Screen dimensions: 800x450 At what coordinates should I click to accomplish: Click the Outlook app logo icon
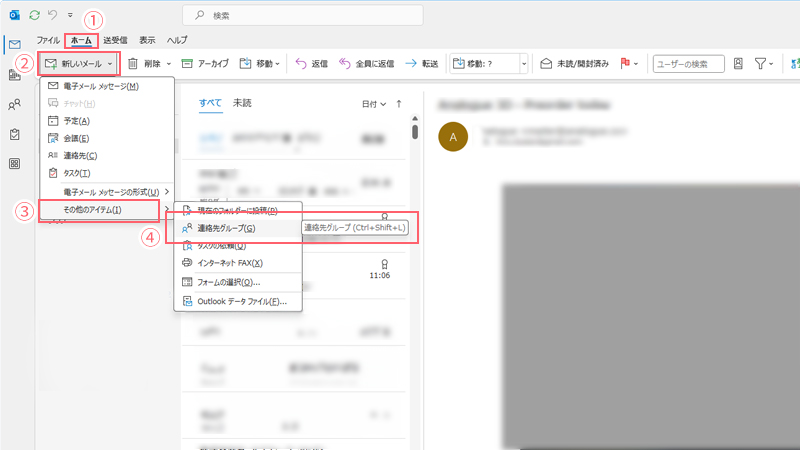click(x=15, y=15)
